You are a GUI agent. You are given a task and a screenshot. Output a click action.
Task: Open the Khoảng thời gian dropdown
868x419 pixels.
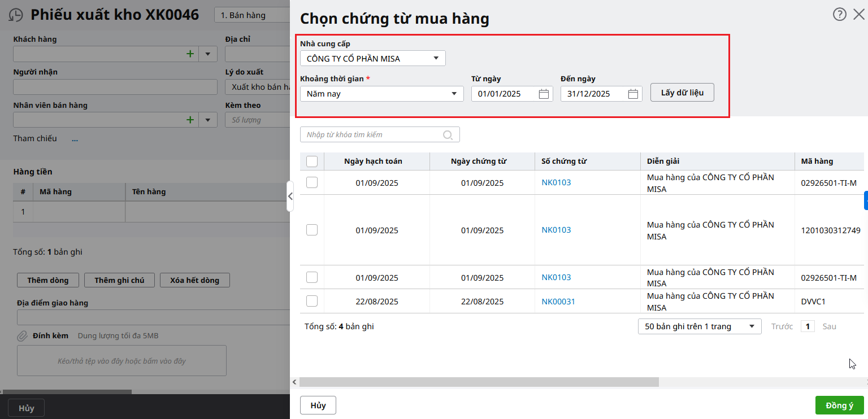(x=454, y=94)
